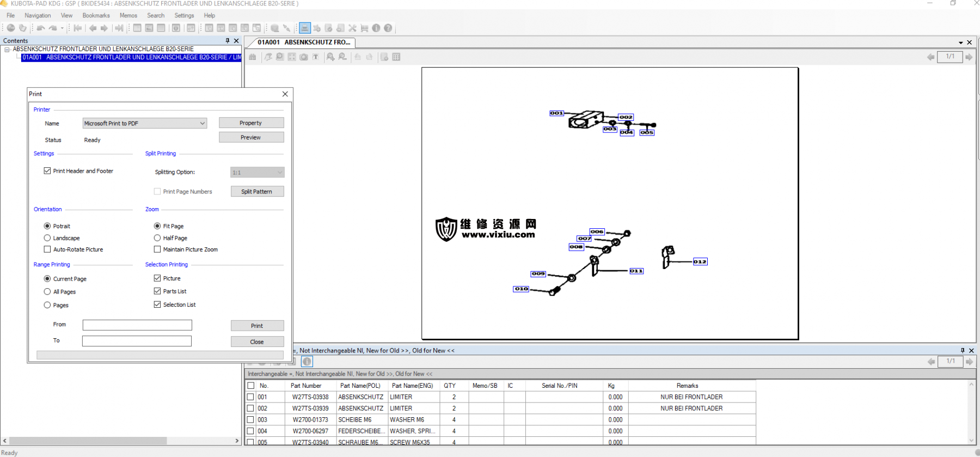The image size is (980, 457).
Task: Uncheck Picture in Selection Printing
Action: pyautogui.click(x=157, y=278)
